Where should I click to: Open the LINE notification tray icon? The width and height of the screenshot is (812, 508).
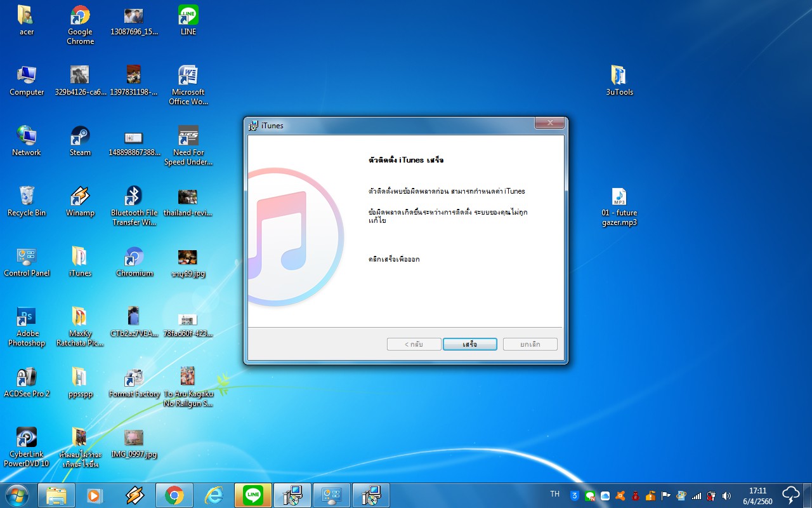pos(590,495)
